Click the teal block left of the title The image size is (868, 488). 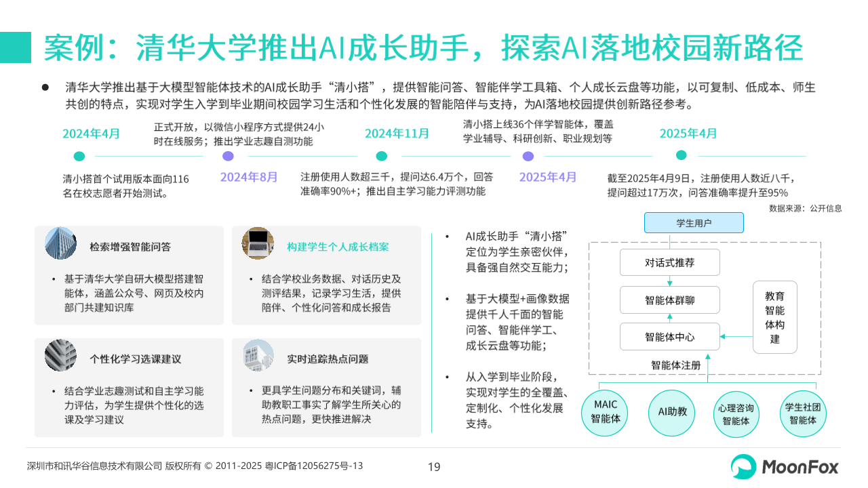pyautogui.click(x=16, y=47)
